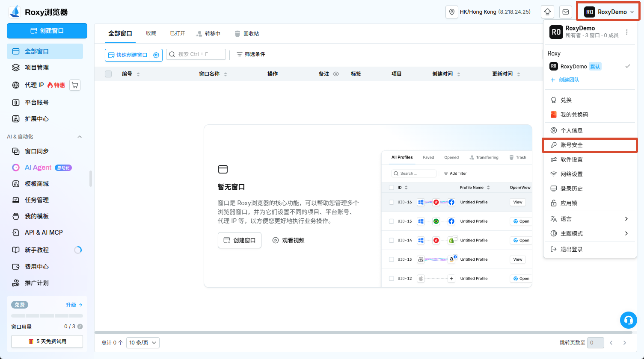Image resolution: width=644 pixels, height=359 pixels.
Task: Switch to the 收藏 tab
Action: point(151,33)
